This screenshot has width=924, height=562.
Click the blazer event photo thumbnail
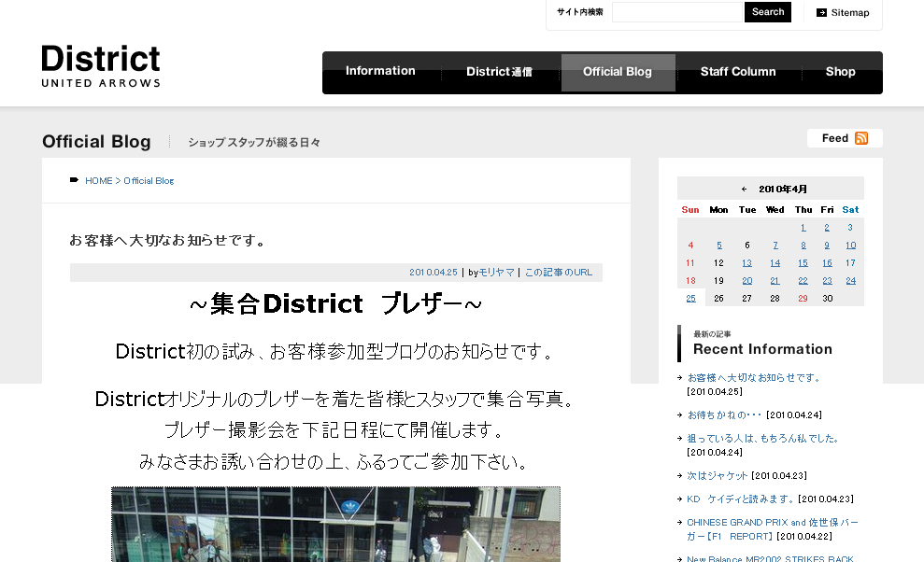coord(335,523)
